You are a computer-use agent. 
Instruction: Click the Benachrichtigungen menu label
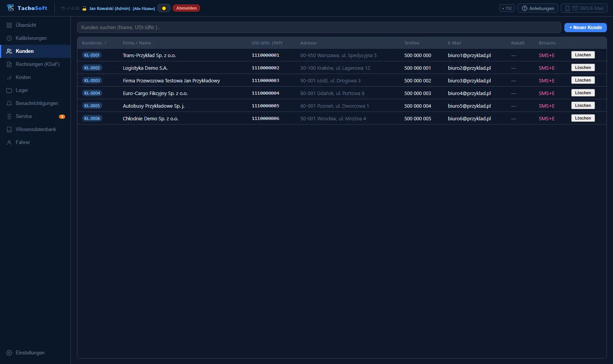click(37, 103)
